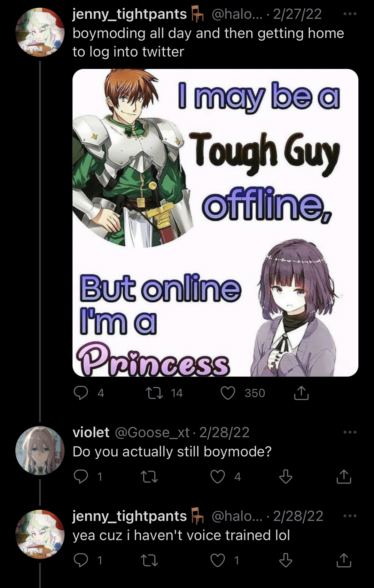Image resolution: width=374 pixels, height=588 pixels.
Task: Reply to violet's boymode question
Action: click(x=81, y=477)
